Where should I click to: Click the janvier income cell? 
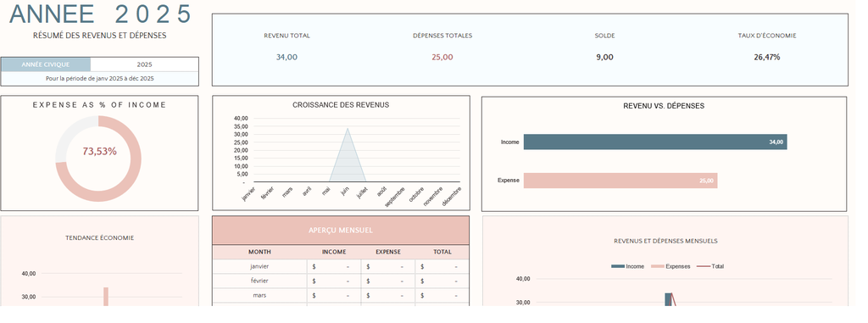pos(334,266)
